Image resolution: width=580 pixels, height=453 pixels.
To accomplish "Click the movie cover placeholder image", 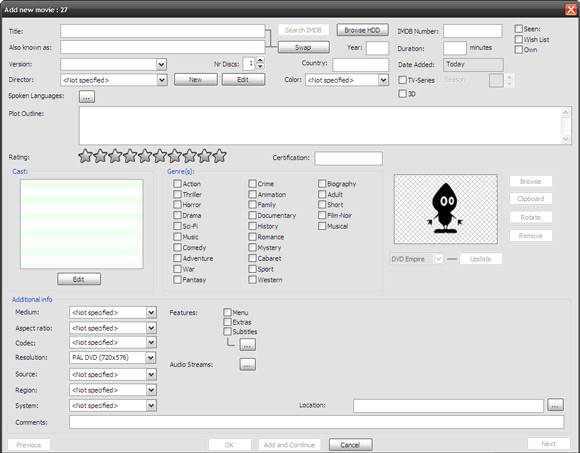I will click(x=446, y=209).
